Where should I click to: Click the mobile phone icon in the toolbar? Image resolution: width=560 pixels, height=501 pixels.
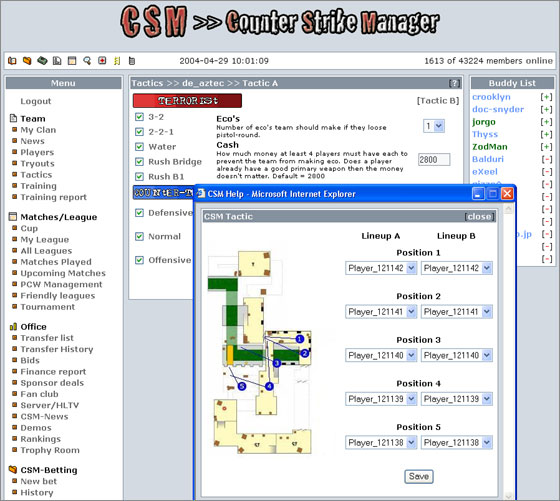pyautogui.click(x=132, y=61)
